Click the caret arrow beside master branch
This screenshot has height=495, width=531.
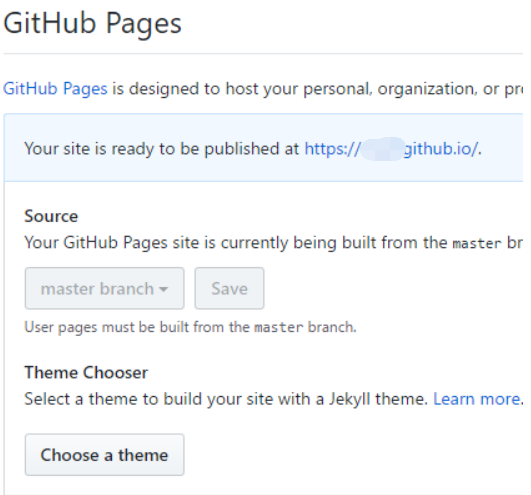(x=164, y=289)
